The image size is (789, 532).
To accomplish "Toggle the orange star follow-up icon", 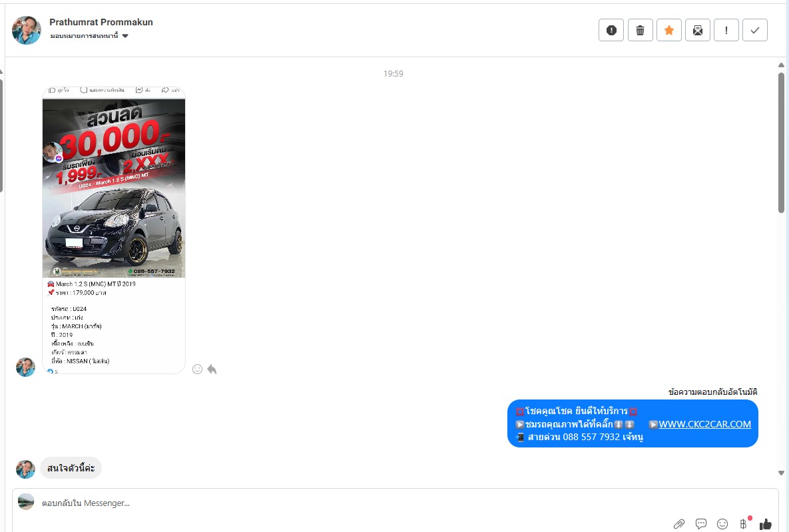I will coord(668,30).
